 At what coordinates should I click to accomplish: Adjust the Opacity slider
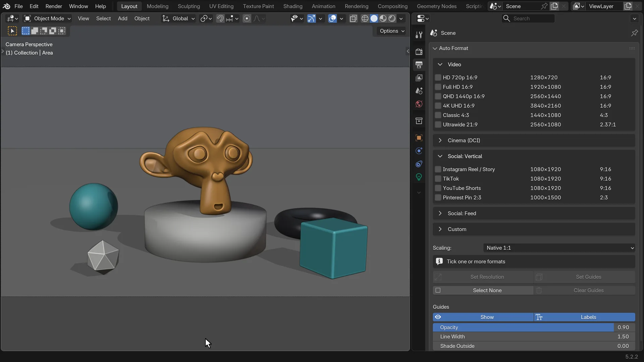point(534,327)
